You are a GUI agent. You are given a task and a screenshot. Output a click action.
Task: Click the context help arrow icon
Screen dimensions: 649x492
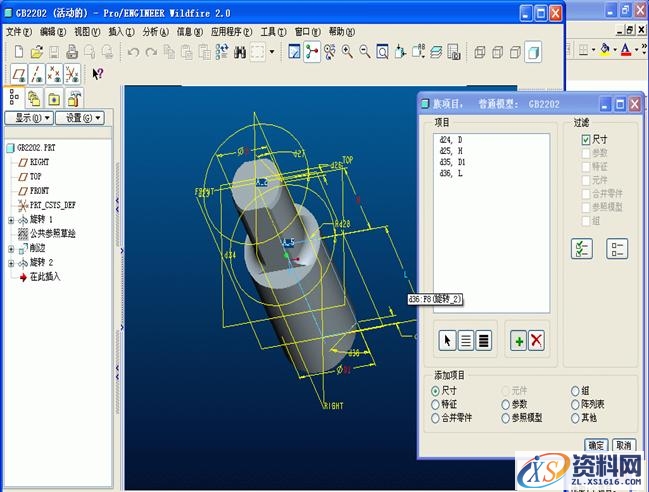coord(97,73)
